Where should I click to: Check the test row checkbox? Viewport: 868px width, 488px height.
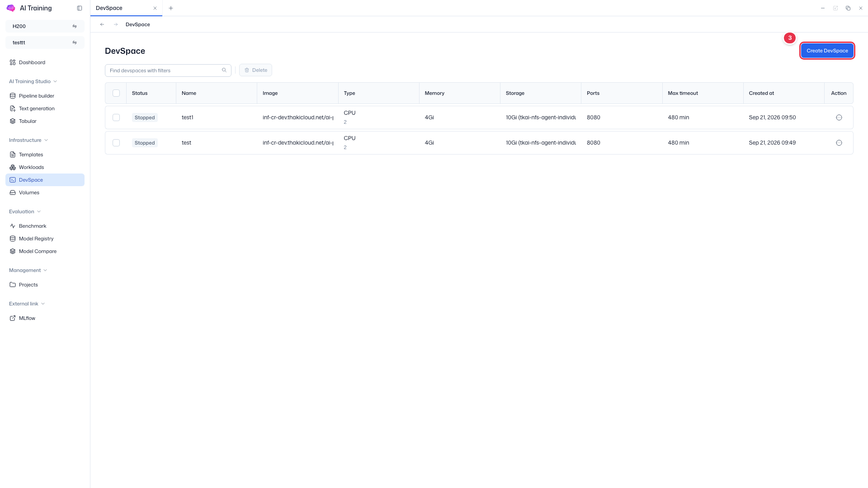116,143
